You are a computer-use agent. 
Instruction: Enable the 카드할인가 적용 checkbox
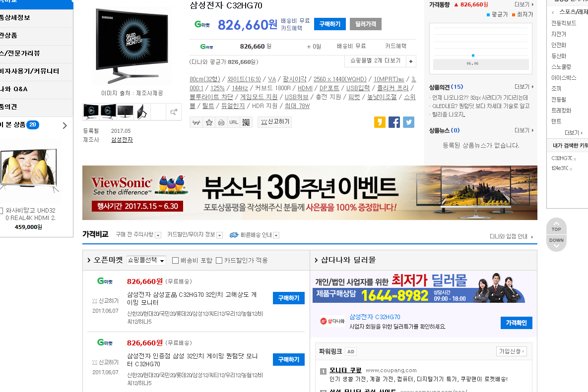(x=219, y=260)
